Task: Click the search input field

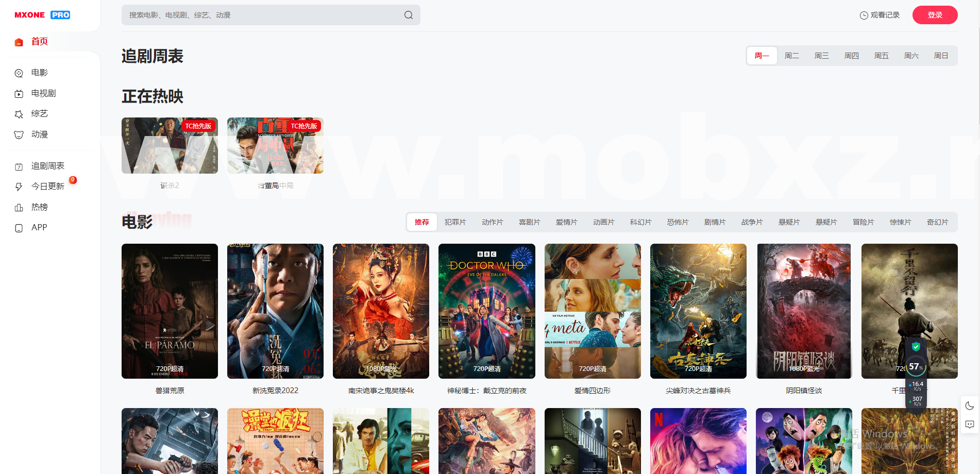Action: coord(271,15)
